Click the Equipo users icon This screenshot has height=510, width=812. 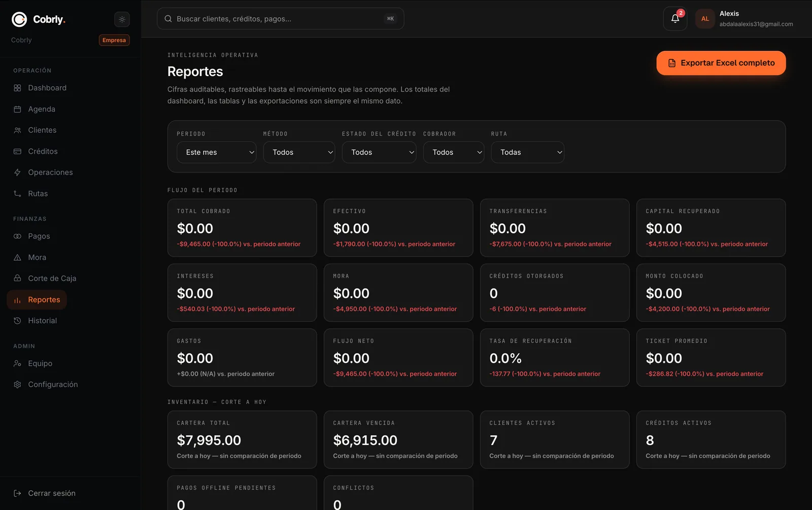coord(17,363)
